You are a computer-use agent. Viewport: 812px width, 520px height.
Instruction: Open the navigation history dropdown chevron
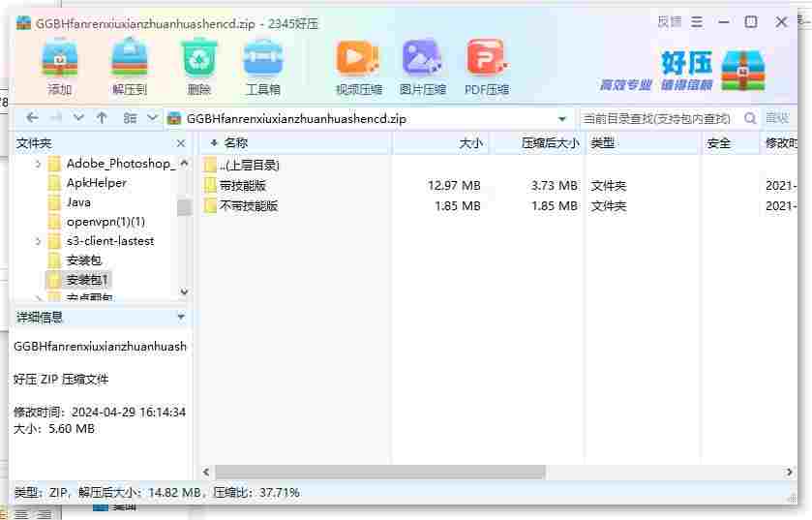[x=78, y=118]
